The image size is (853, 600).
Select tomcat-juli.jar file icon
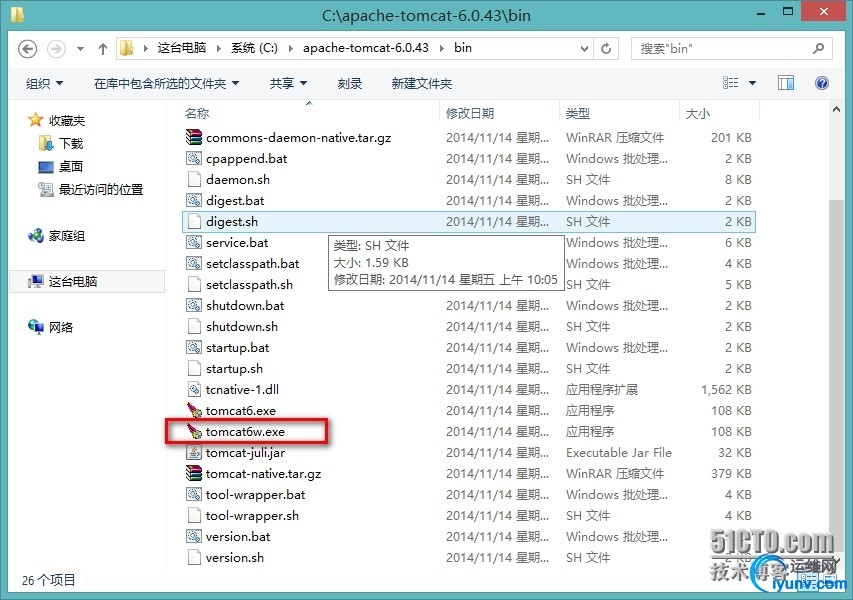tap(194, 452)
